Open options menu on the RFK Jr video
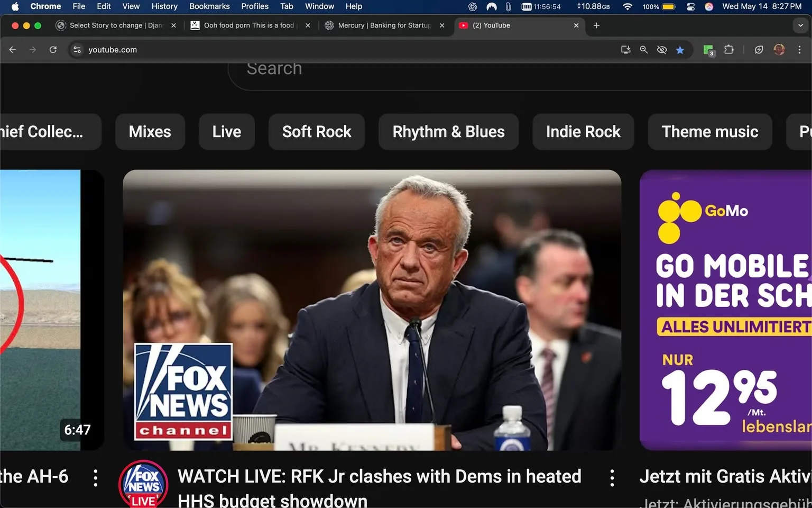The image size is (812, 508). [x=612, y=477]
